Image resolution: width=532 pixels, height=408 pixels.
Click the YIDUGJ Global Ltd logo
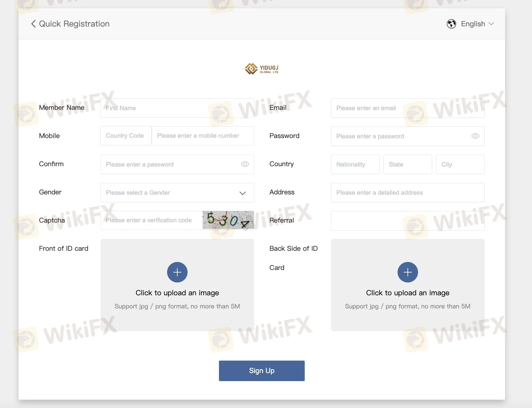tap(262, 69)
